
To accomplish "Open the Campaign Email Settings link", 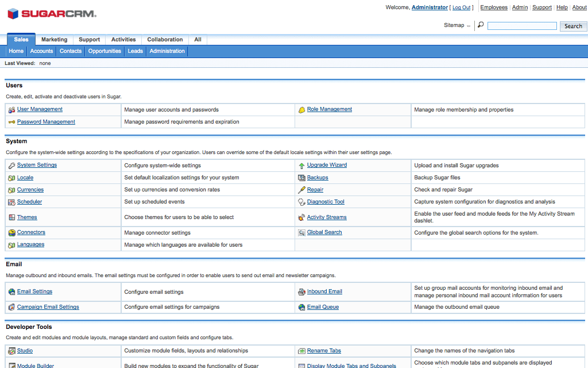I will pyautogui.click(x=48, y=307).
